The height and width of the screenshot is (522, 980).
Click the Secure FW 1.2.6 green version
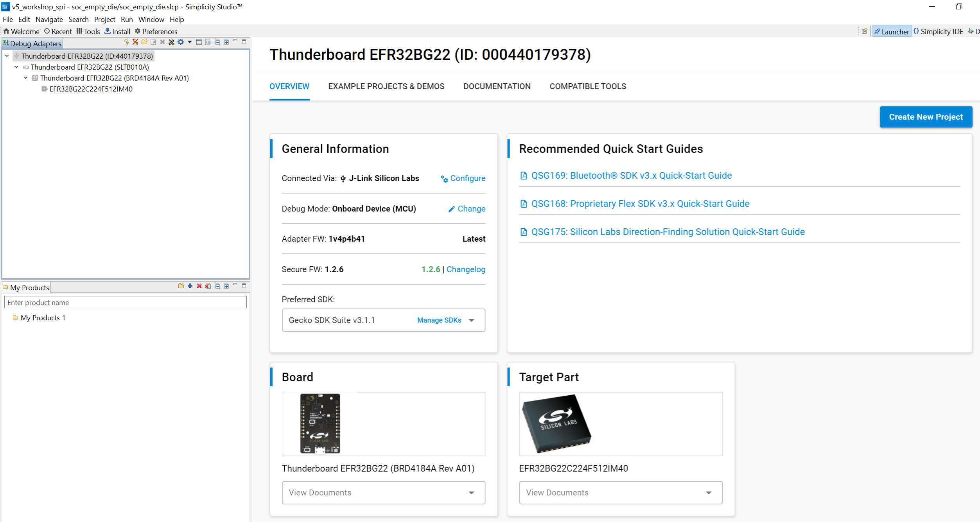[x=431, y=269]
